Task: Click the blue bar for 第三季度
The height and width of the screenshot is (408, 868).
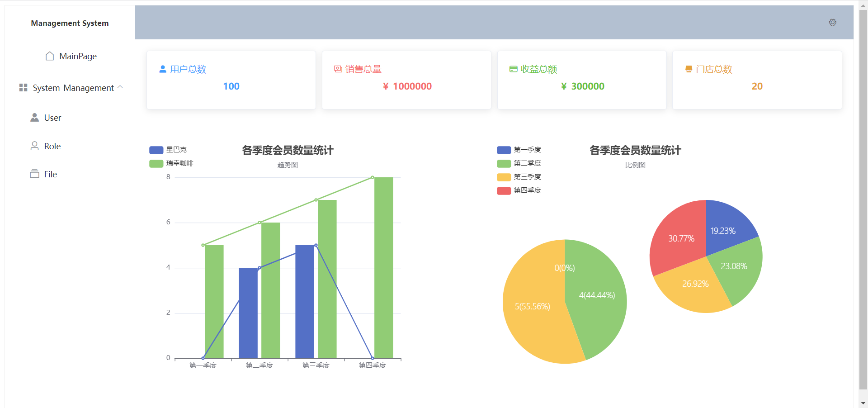Action: click(x=304, y=302)
